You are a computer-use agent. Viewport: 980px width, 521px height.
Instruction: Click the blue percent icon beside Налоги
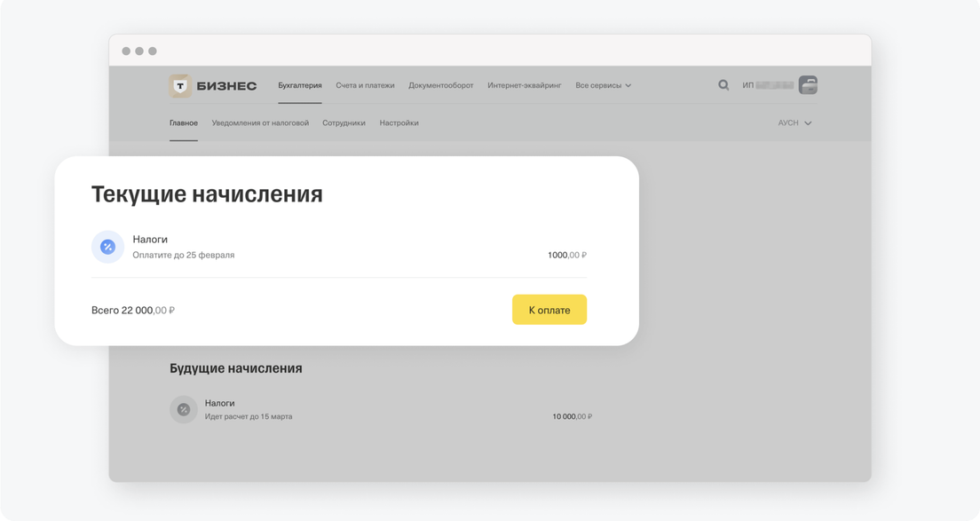coord(107,247)
